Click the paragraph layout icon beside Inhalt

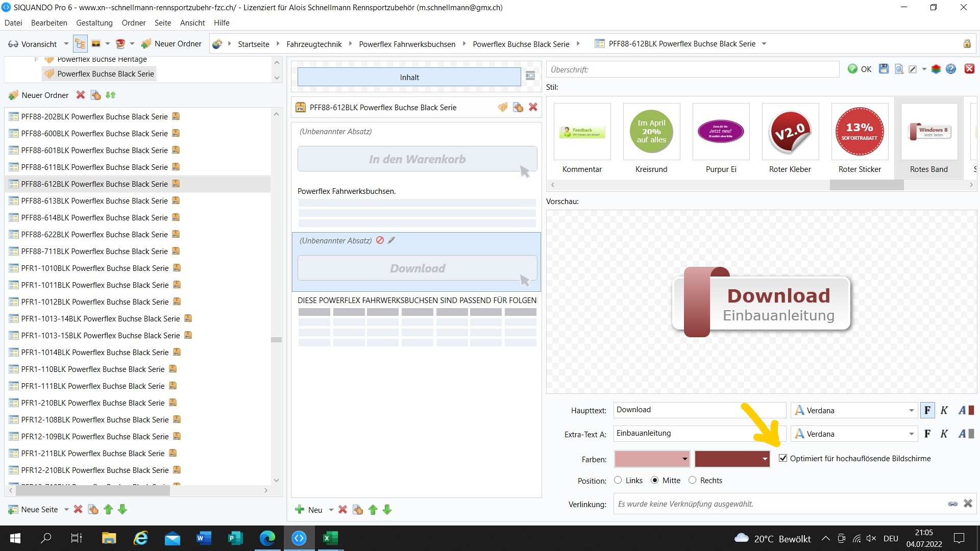(x=530, y=76)
